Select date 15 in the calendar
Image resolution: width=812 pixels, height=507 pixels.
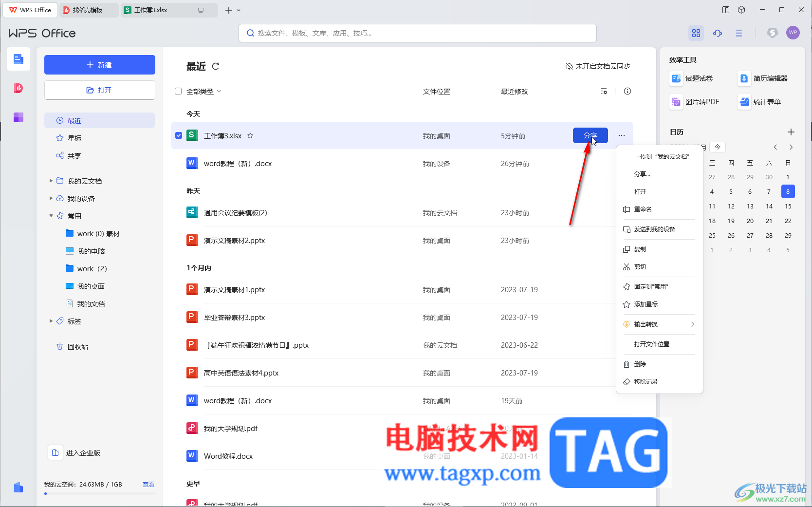tap(788, 207)
